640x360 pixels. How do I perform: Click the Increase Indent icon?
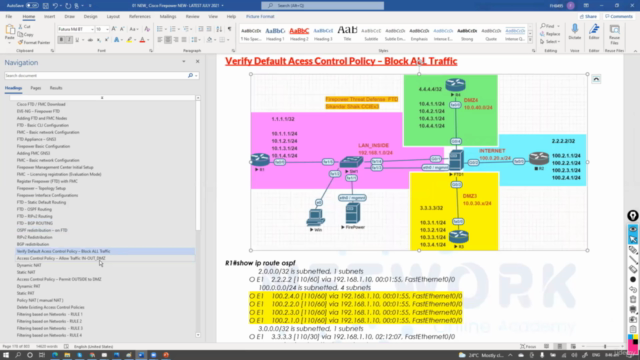coord(209,29)
